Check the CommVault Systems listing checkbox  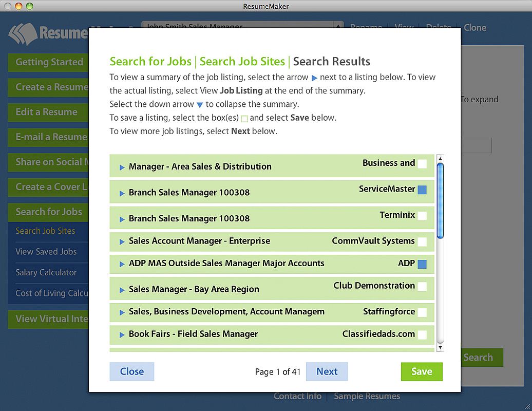[x=422, y=241]
